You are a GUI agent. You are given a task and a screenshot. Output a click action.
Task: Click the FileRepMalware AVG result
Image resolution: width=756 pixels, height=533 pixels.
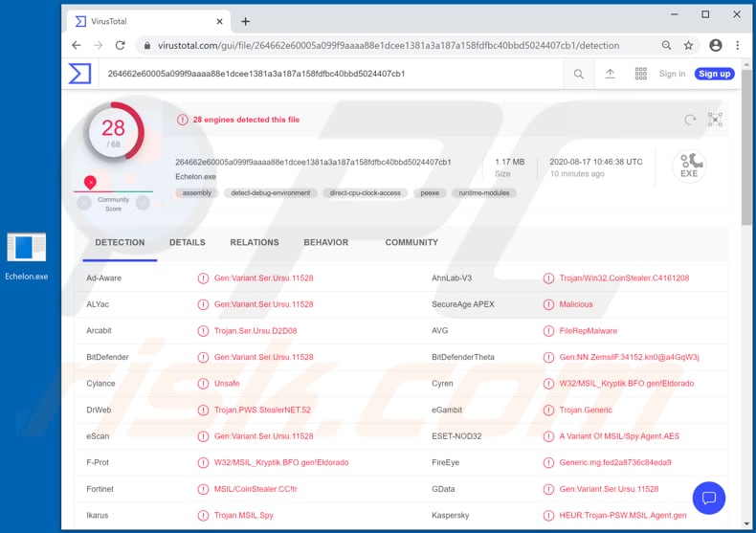point(588,330)
